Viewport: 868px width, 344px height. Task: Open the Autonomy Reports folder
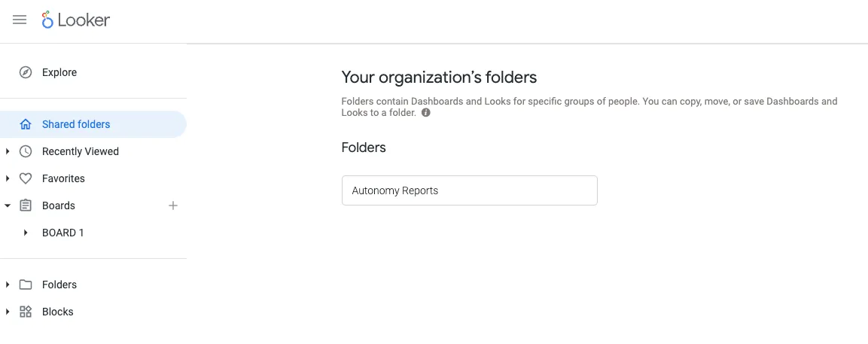tap(470, 190)
